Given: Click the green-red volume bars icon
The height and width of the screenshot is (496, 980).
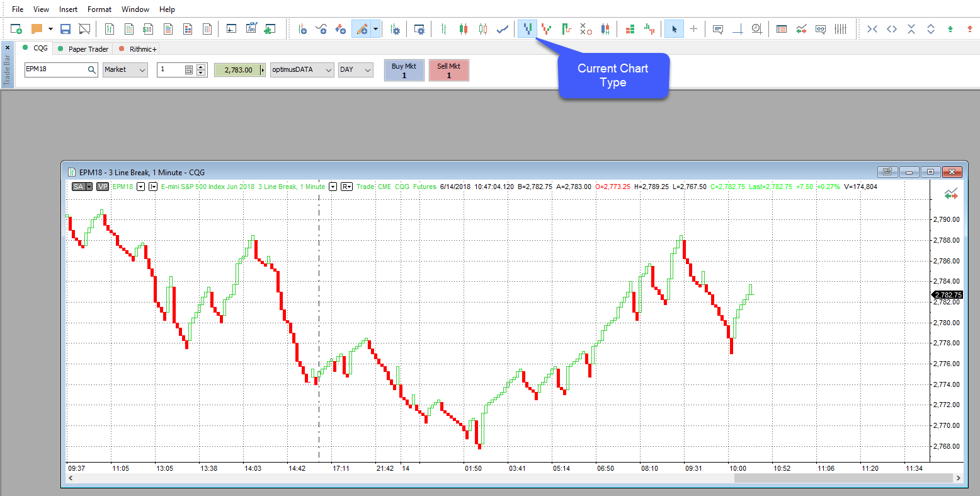Looking at the screenshot, I should [649, 29].
